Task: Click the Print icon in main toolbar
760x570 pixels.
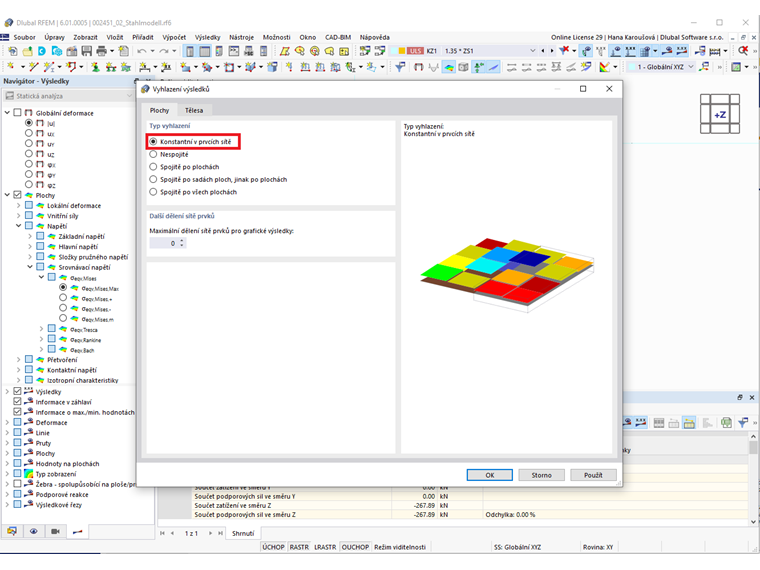Action: point(102,51)
